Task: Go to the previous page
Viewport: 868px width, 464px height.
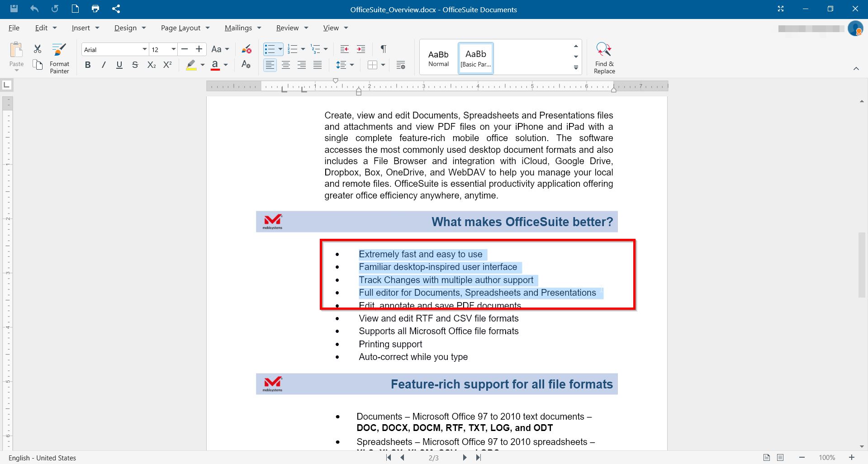Action: coord(403,458)
